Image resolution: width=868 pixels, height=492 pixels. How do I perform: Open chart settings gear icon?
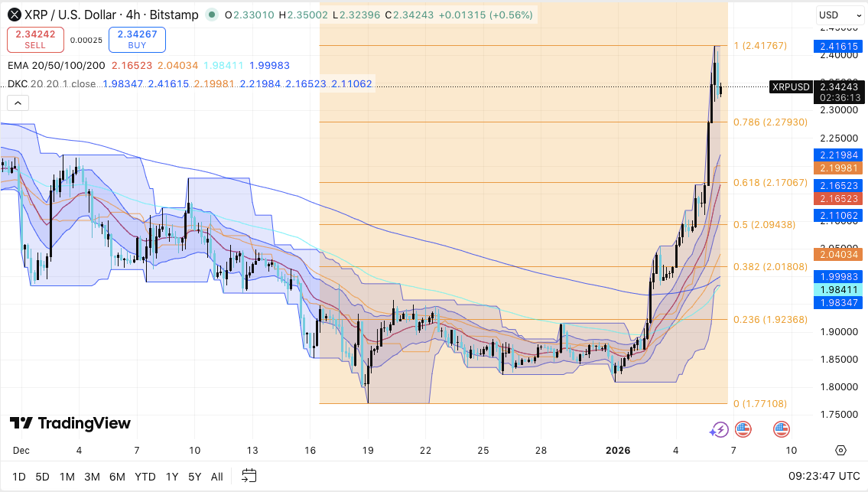pos(840,451)
